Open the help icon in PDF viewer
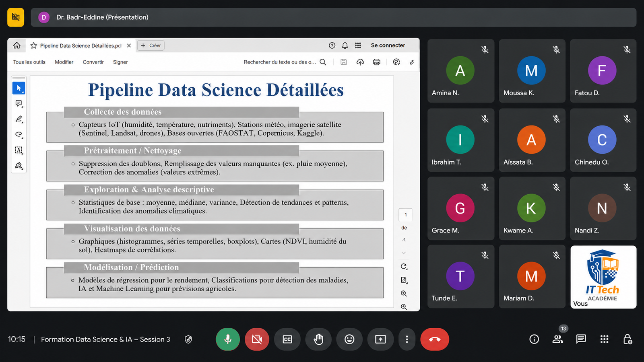This screenshot has width=644, height=362. pos(332,45)
